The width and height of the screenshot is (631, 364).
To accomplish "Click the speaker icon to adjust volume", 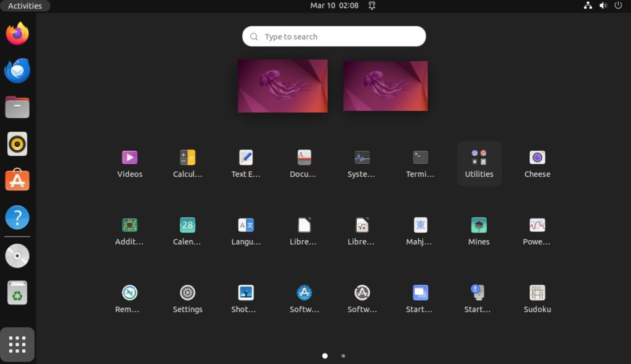I will (603, 6).
